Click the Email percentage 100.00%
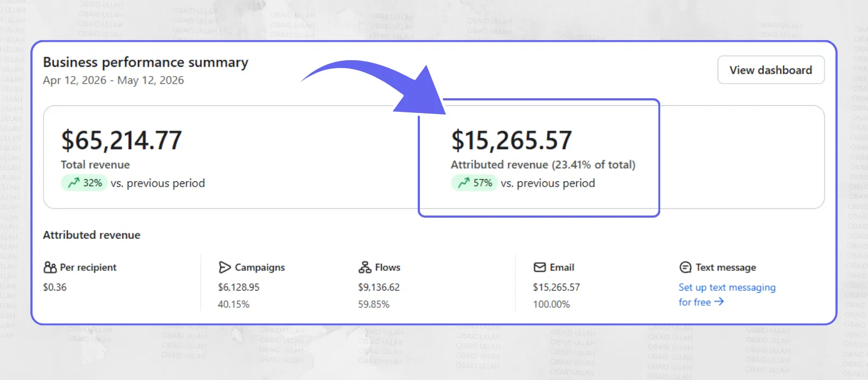The image size is (868, 380). [551, 305]
